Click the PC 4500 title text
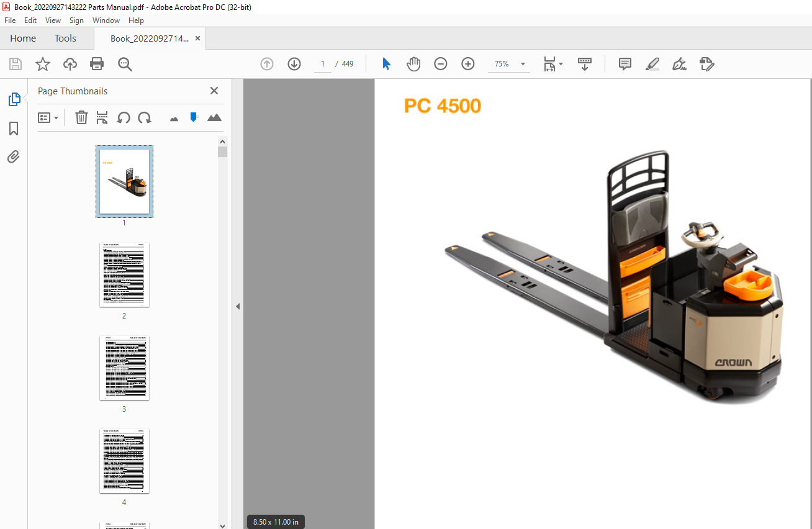The width and height of the screenshot is (812, 529). [442, 106]
